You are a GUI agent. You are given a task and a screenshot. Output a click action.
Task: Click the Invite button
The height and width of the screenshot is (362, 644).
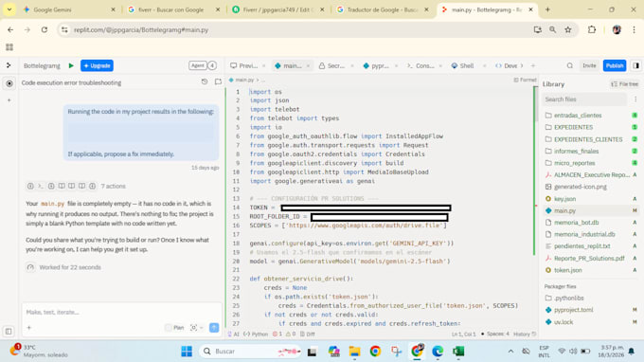(589, 65)
